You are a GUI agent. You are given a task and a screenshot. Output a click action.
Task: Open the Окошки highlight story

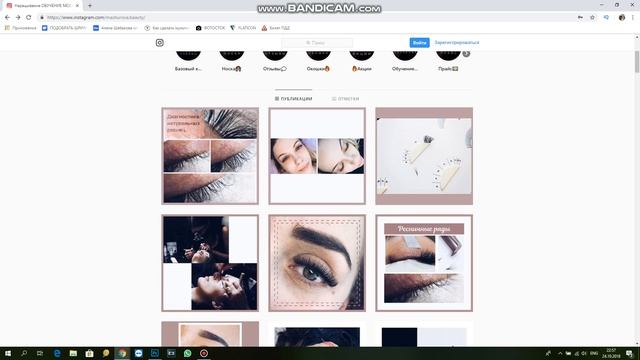point(318,61)
